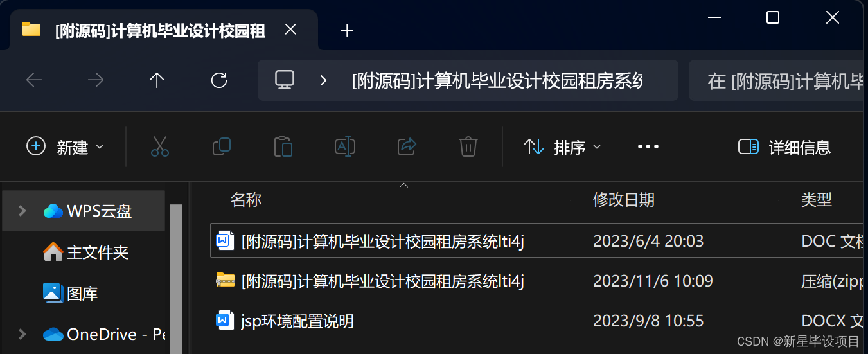Click the Paste clipboard icon
Image resolution: width=868 pixels, height=354 pixels.
pos(283,146)
